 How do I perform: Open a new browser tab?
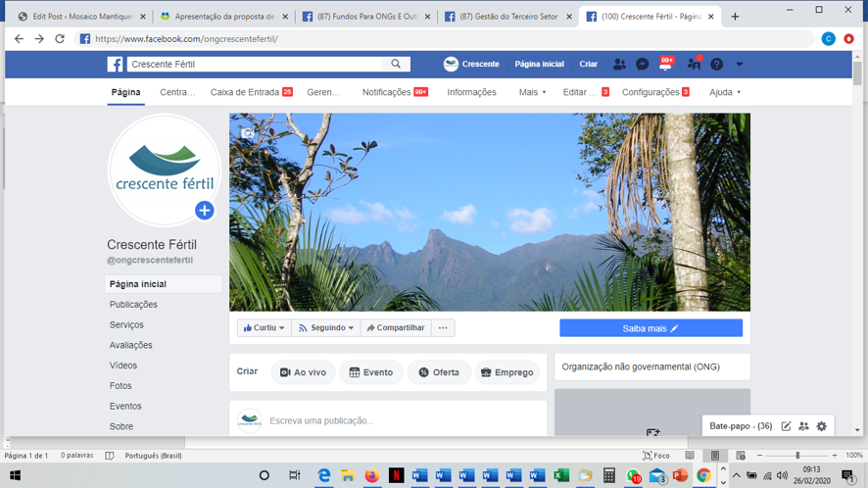(735, 17)
